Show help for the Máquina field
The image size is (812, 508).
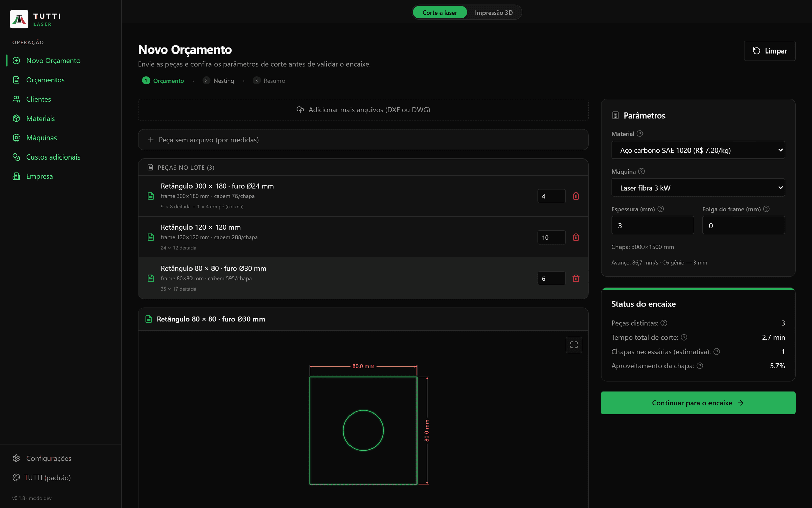[641, 171]
